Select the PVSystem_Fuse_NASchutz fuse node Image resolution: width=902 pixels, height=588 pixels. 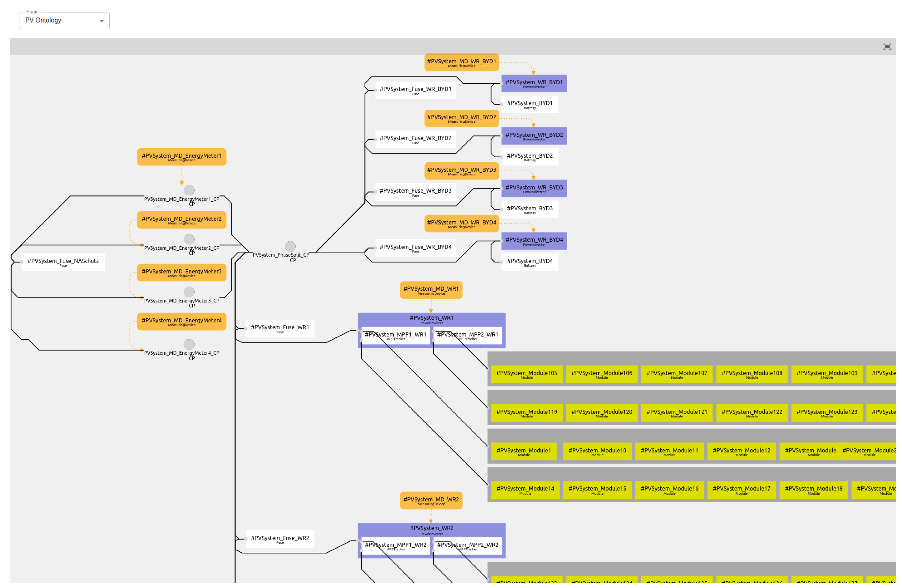click(63, 262)
